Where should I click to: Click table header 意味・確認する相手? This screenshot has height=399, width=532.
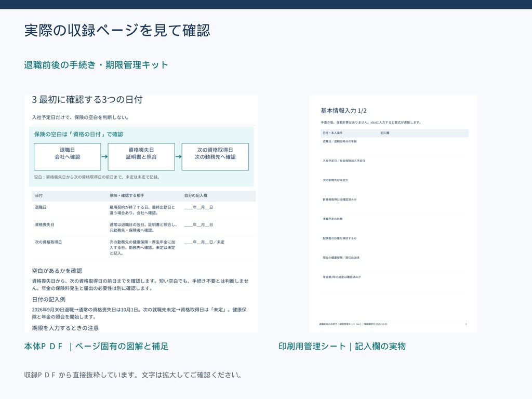[127, 196]
